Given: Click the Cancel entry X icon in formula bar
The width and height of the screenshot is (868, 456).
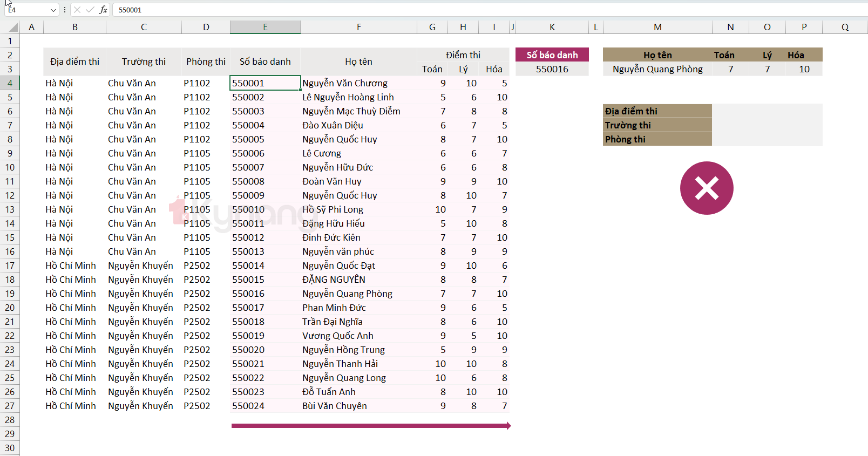Looking at the screenshot, I should point(77,10).
